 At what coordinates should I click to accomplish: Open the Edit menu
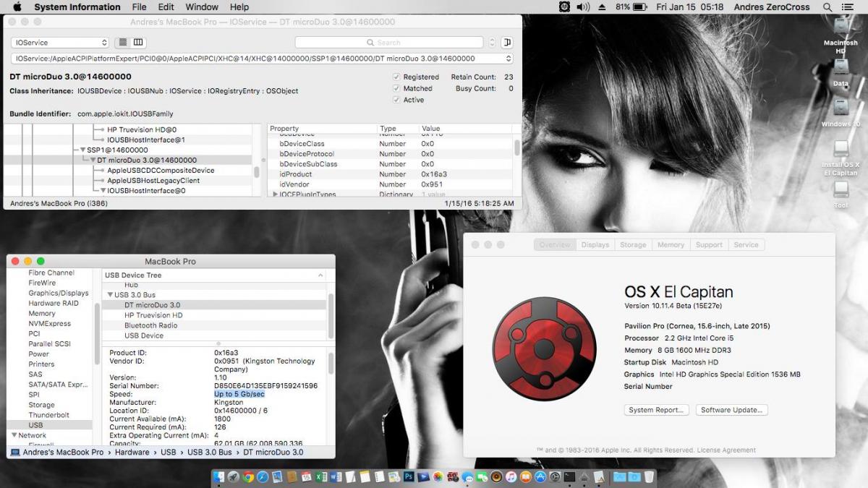tap(166, 7)
